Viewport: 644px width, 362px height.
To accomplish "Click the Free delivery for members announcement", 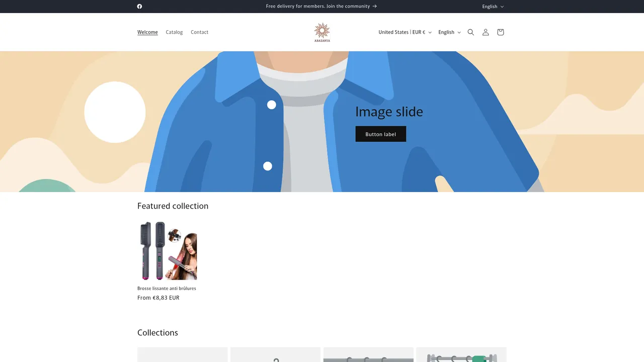I will (321, 7).
